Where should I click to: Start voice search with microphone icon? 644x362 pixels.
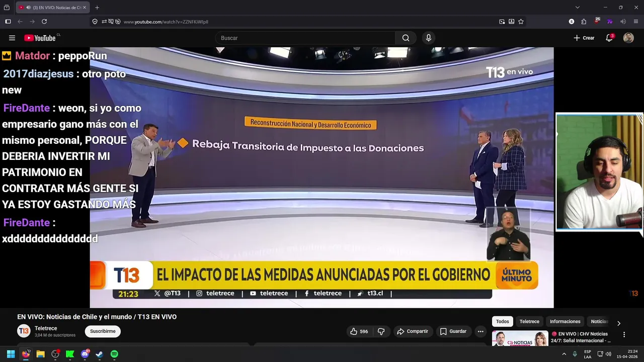(x=429, y=38)
